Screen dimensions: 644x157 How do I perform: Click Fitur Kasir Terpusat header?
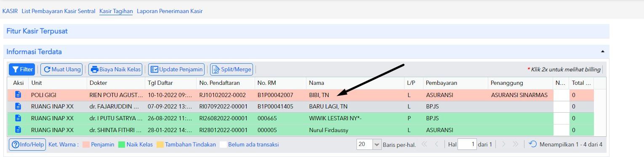pos(306,31)
